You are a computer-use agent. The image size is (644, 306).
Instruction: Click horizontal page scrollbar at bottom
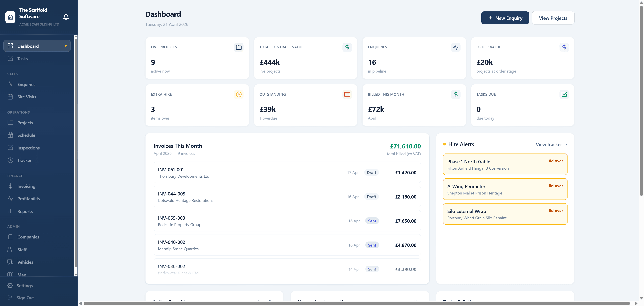[x=357, y=303]
